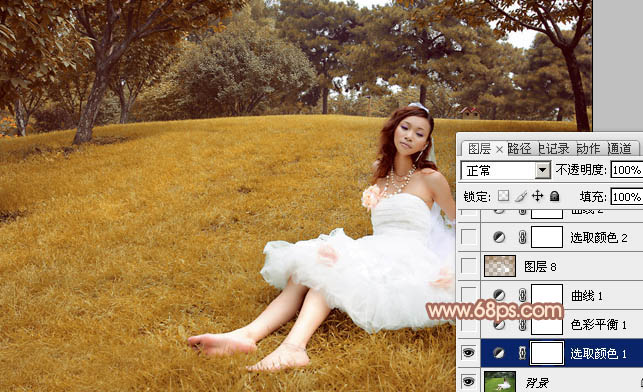Show the 曲线 1 layer visibility box
Image resolution: width=643 pixels, height=392 pixels.
tap(469, 294)
